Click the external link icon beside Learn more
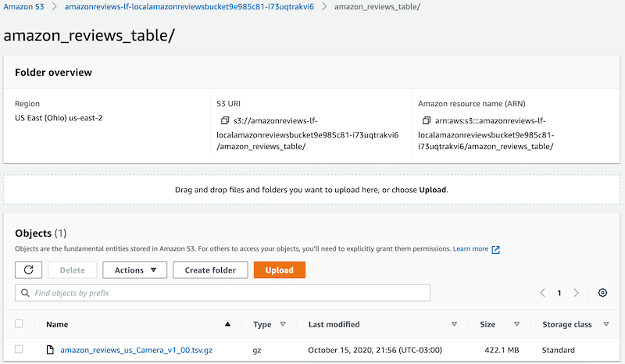625x364 pixels. 495,250
